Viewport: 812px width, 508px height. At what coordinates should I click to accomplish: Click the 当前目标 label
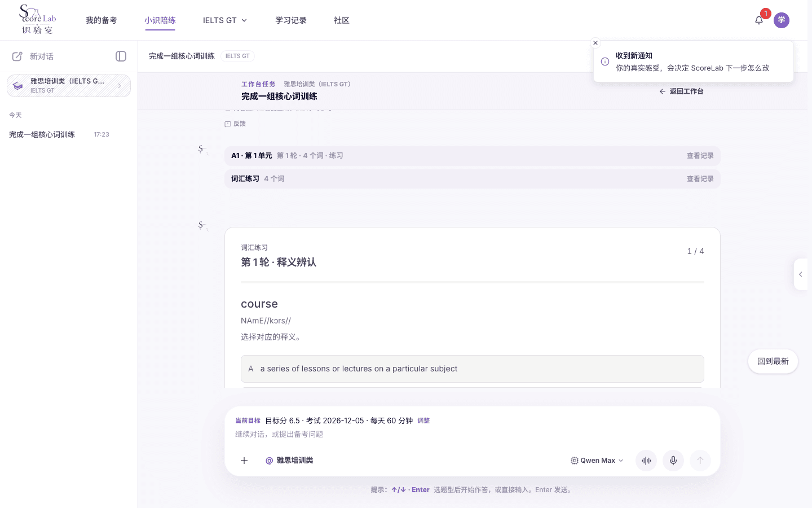248,421
